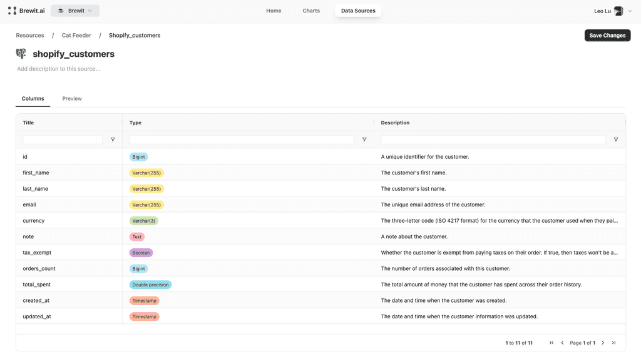Jump to first page using pagination icon

(x=551, y=343)
